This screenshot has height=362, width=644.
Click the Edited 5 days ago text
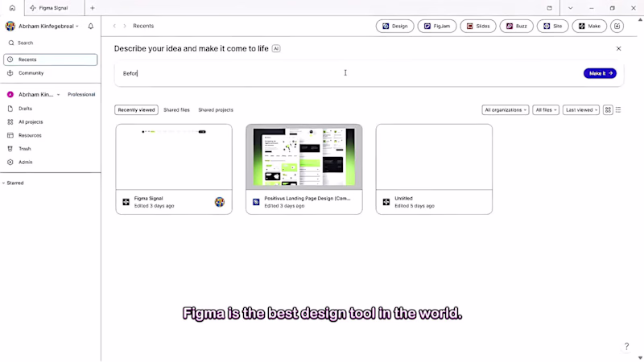click(x=415, y=206)
